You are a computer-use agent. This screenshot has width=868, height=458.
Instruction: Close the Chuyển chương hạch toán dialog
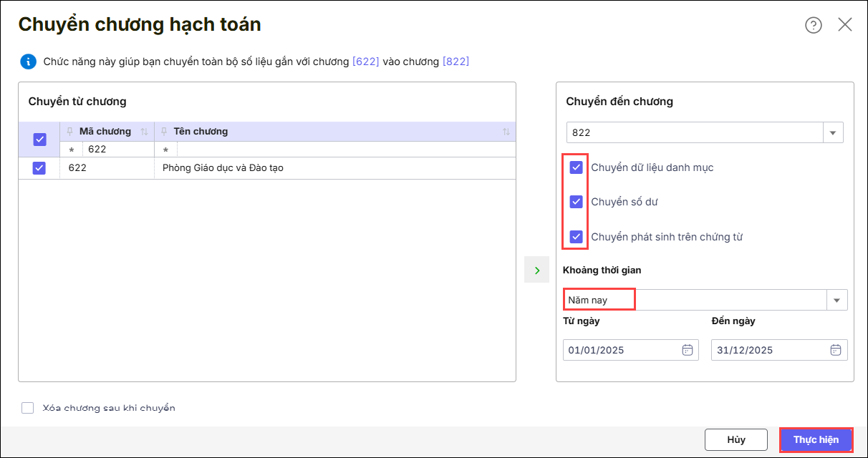[x=845, y=25]
